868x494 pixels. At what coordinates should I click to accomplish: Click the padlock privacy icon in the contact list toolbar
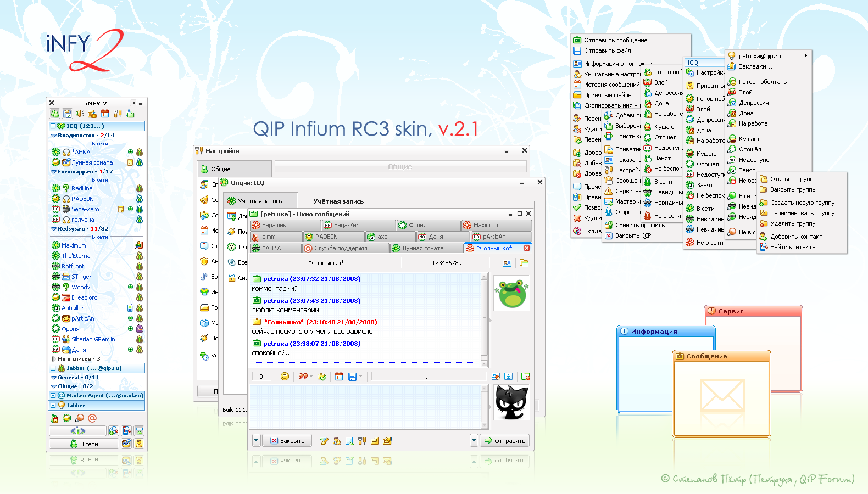(x=92, y=114)
